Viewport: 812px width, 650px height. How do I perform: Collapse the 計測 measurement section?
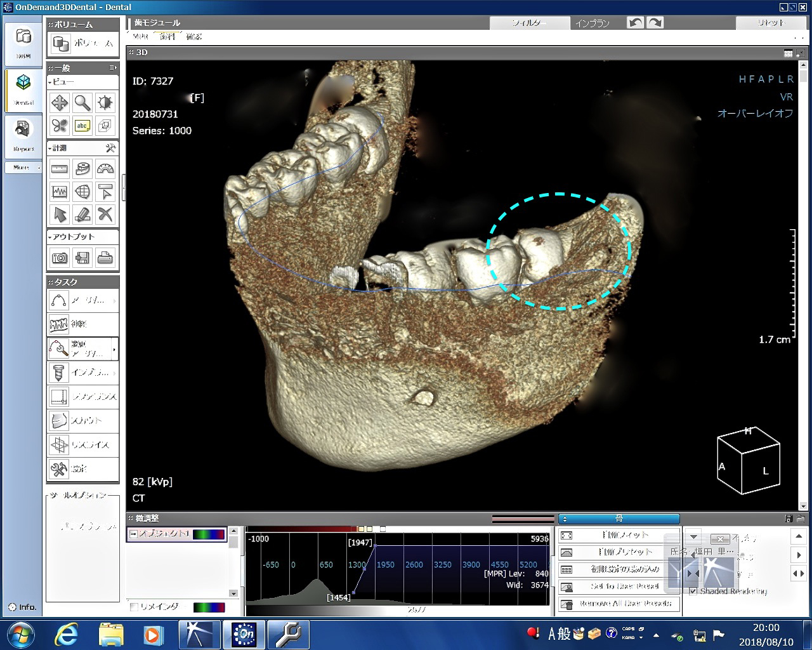pos(50,148)
